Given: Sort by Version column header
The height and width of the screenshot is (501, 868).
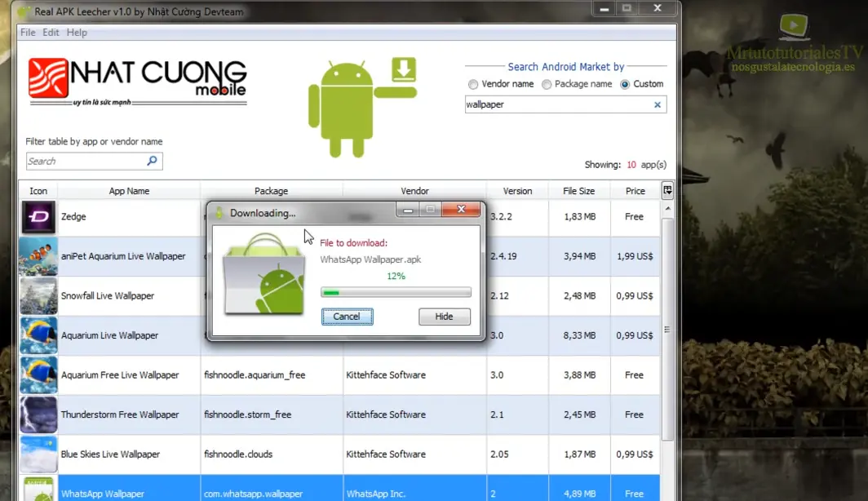Looking at the screenshot, I should [x=517, y=191].
